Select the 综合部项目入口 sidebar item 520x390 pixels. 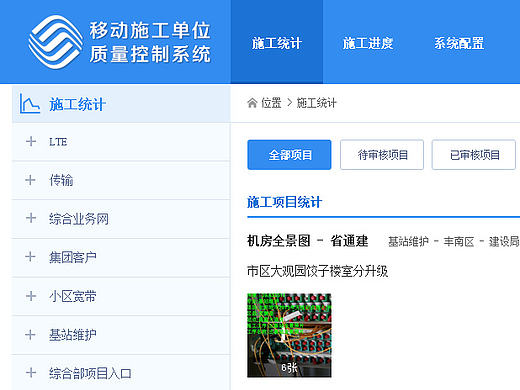tap(121, 373)
